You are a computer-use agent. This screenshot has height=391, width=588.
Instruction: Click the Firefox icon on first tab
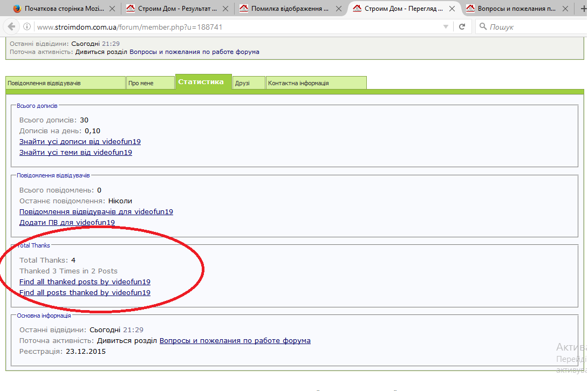pyautogui.click(x=17, y=8)
